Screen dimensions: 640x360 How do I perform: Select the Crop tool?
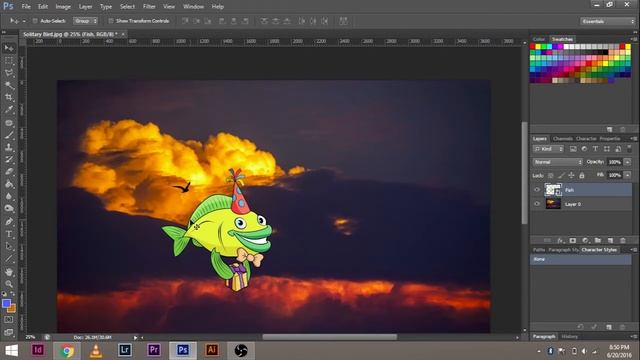9,98
